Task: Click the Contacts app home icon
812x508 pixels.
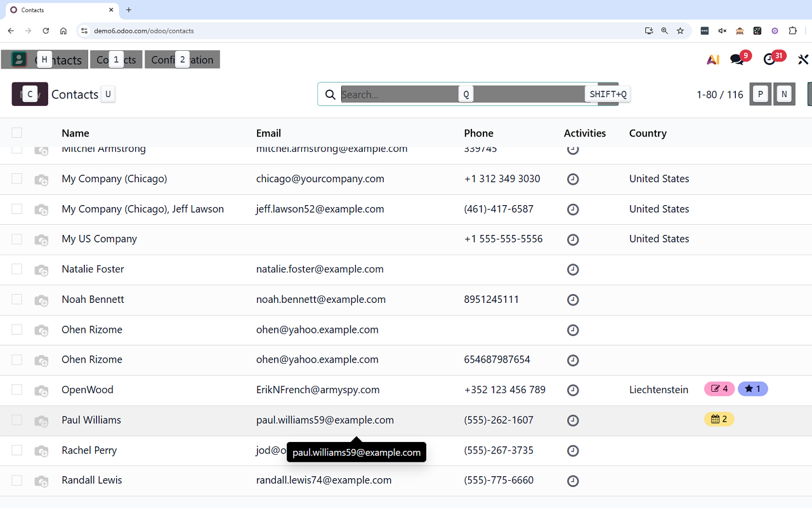Action: pos(19,60)
